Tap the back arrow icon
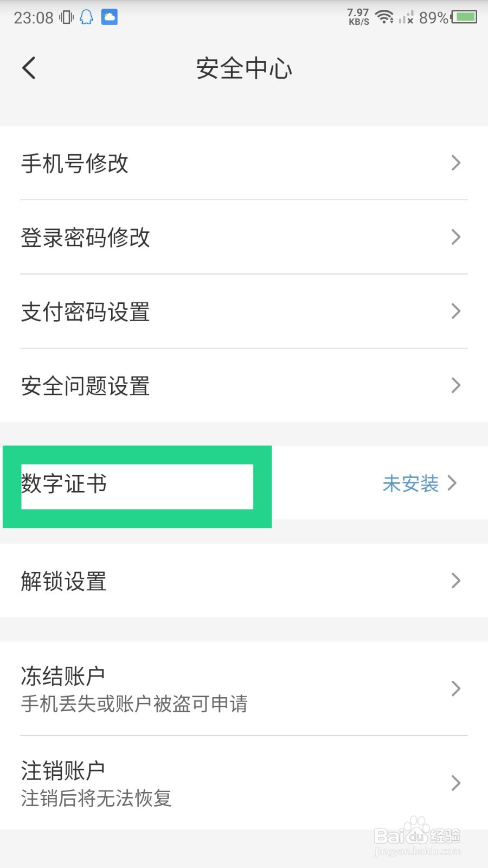This screenshot has height=868, width=488. tap(29, 68)
